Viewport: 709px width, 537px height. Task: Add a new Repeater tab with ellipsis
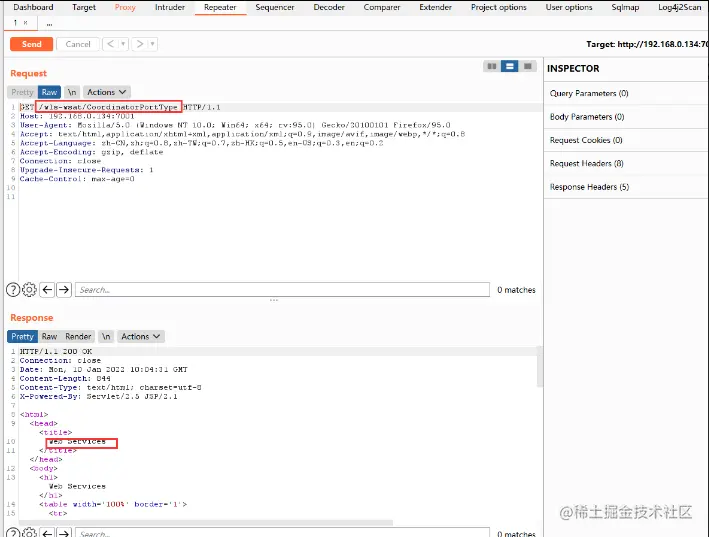click(x=49, y=24)
